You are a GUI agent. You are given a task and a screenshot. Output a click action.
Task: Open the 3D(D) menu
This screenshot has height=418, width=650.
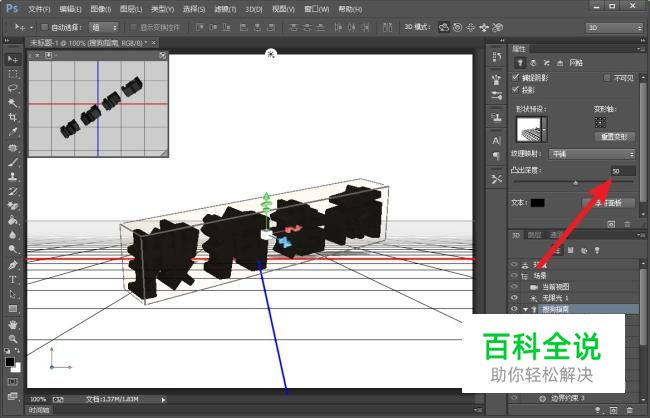click(x=254, y=9)
